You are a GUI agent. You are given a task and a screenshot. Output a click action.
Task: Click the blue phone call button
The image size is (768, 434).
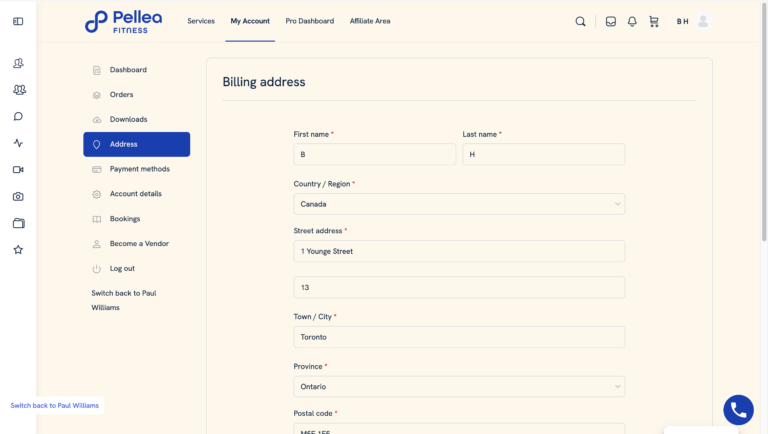click(x=739, y=410)
